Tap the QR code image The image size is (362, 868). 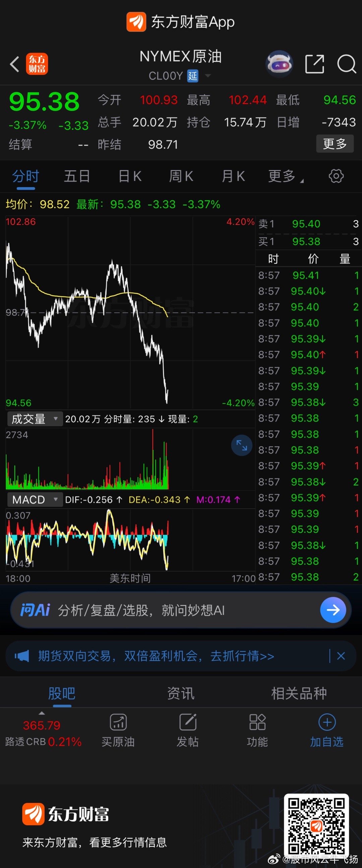(316, 826)
